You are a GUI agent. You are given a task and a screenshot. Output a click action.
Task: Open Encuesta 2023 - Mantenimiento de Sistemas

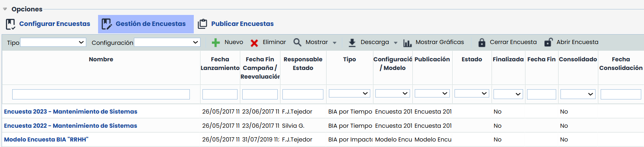tap(71, 112)
